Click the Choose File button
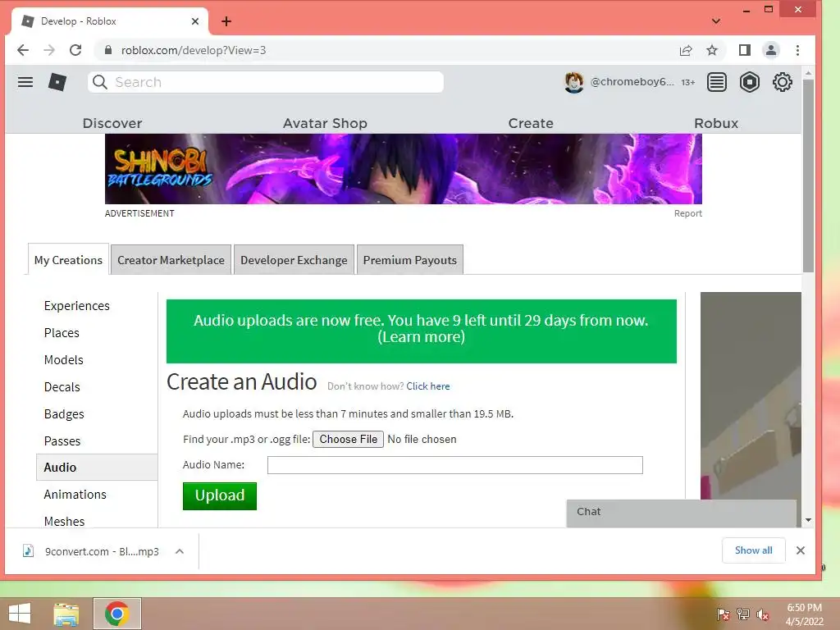Image resolution: width=840 pixels, height=630 pixels. pyautogui.click(x=348, y=440)
